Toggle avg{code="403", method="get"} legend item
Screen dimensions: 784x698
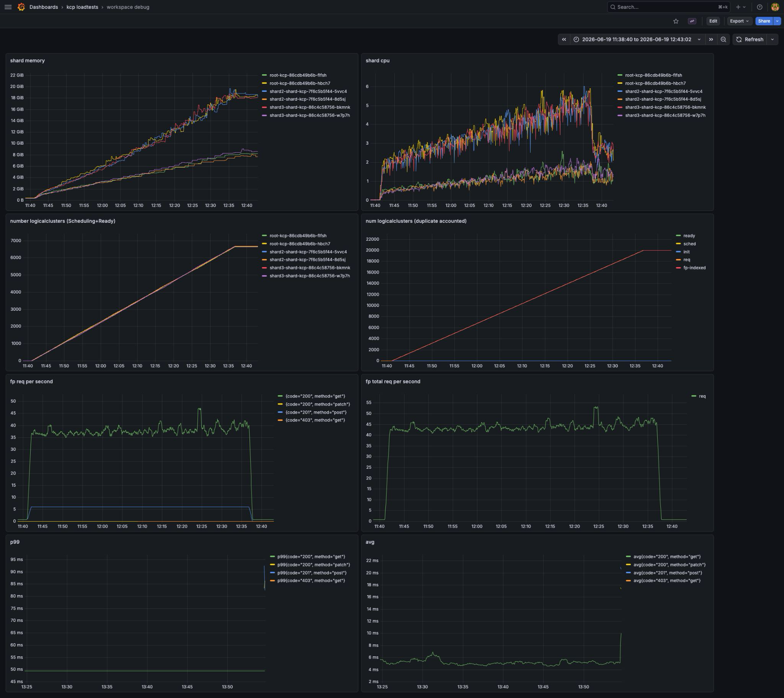coord(666,581)
